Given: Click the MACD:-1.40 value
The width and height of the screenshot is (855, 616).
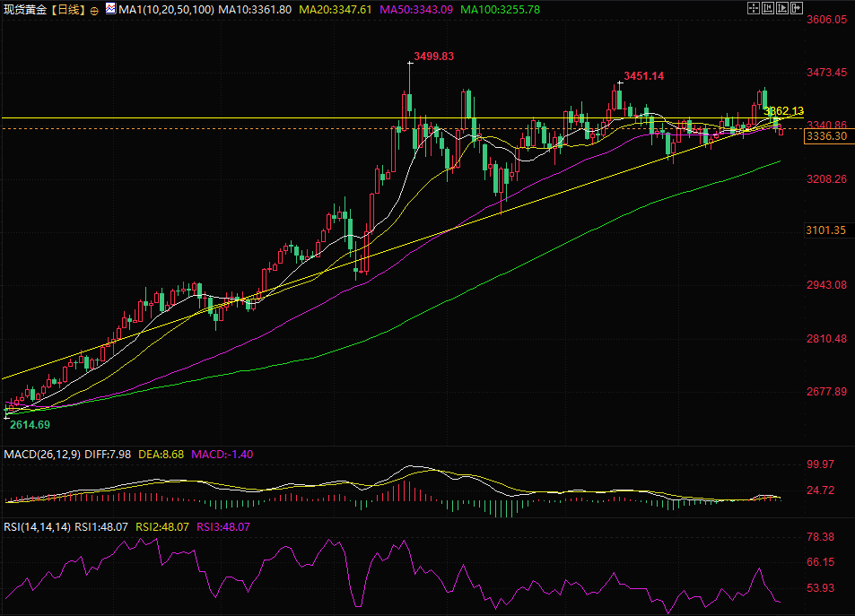Looking at the screenshot, I should (222, 455).
